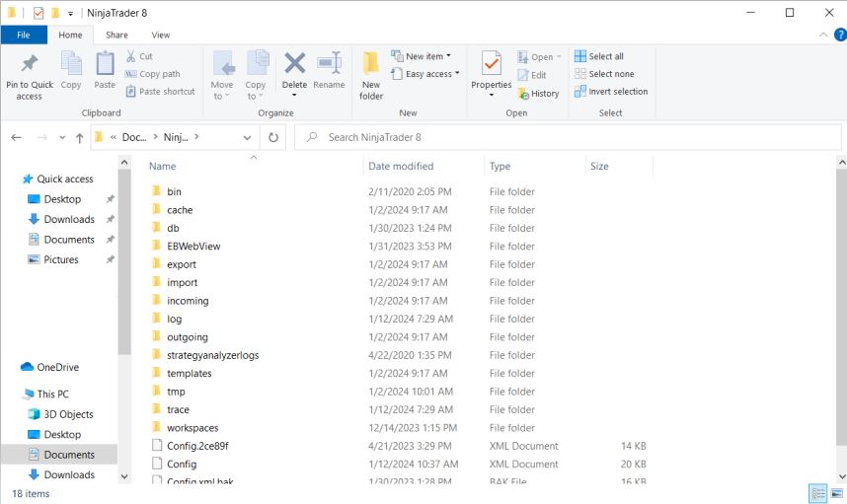
Task: Go up one folder level
Action: (x=79, y=138)
